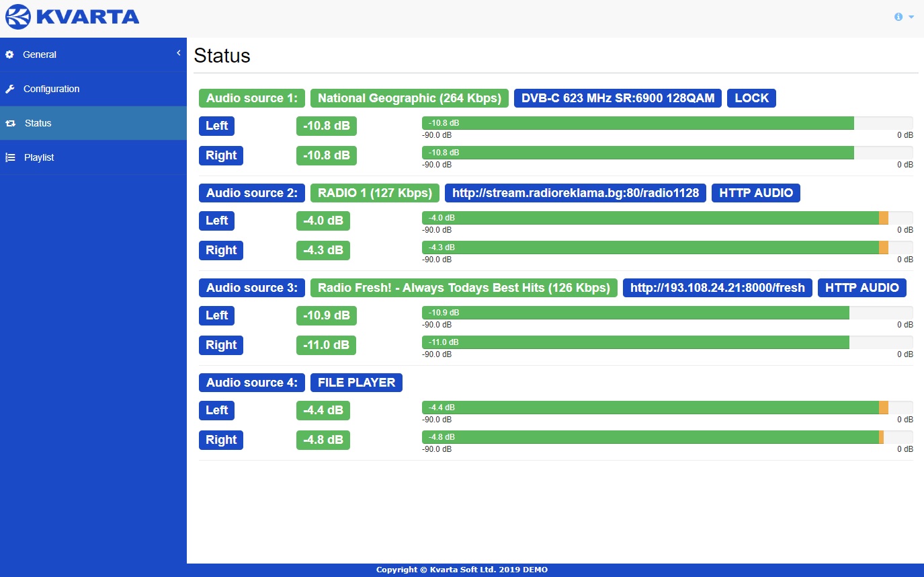Click the Right label of Audio source 1

[221, 155]
